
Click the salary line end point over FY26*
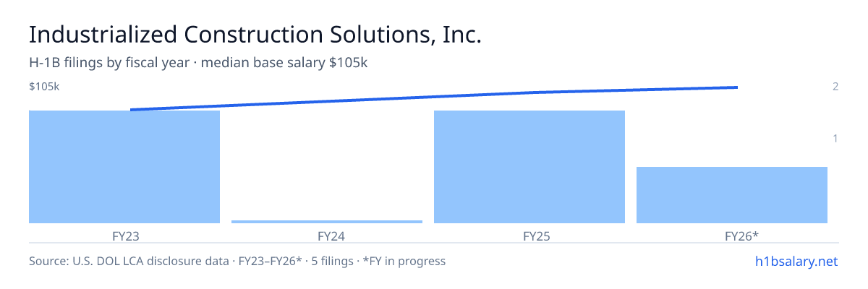tap(737, 87)
